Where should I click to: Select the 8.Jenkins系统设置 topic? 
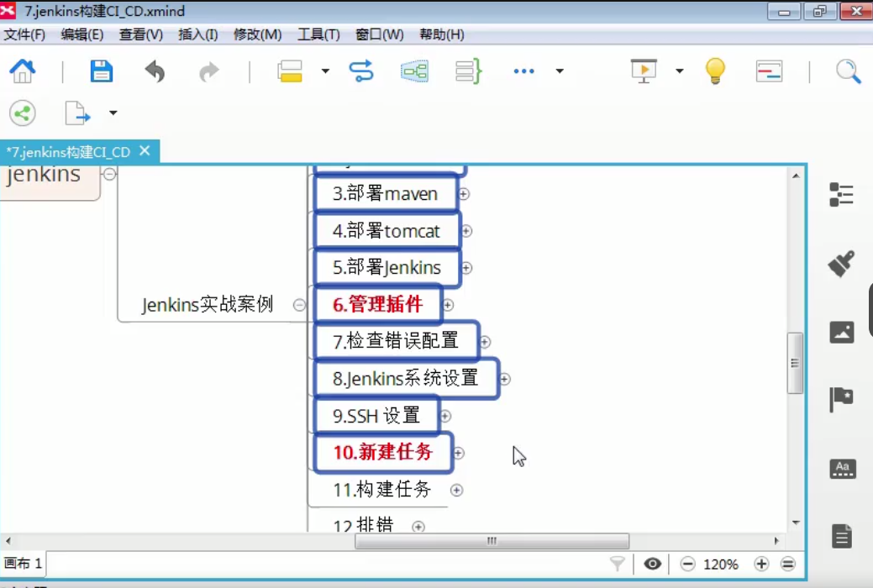tap(405, 379)
